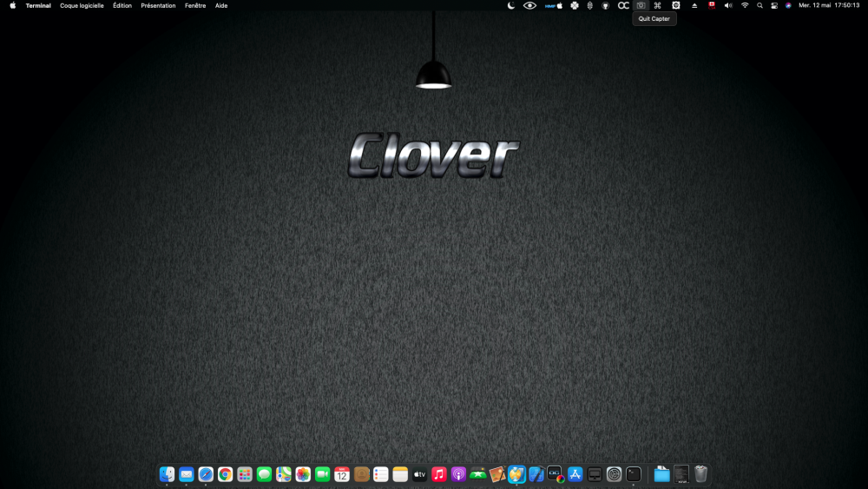Open the Édition menu
The image size is (868, 489).
tap(122, 5)
